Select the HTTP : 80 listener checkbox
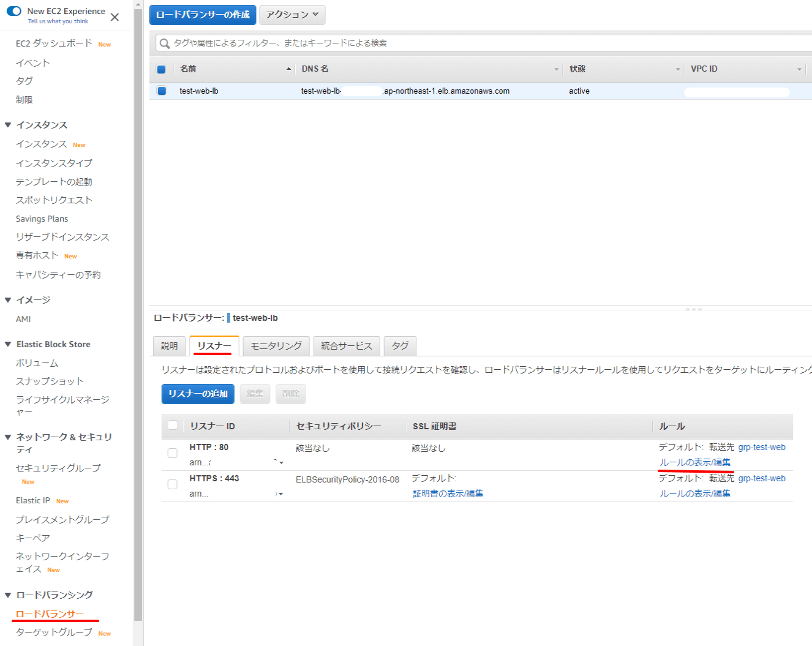 (173, 453)
